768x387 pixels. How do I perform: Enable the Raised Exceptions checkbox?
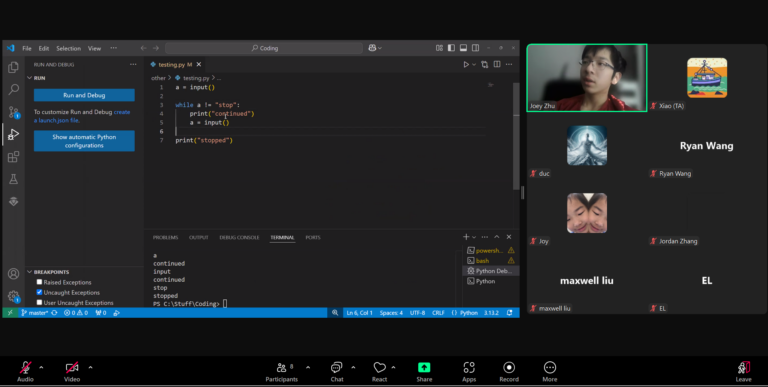(39, 282)
